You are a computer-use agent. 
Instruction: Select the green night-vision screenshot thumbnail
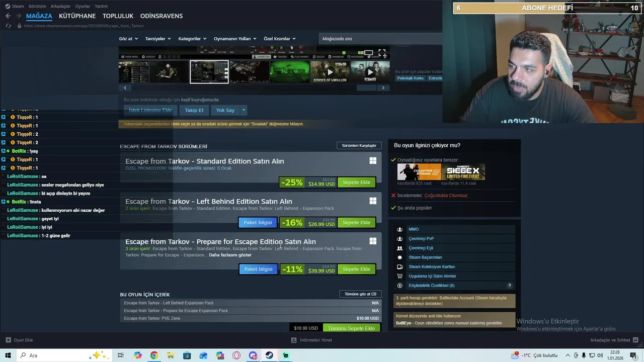pos(290,72)
